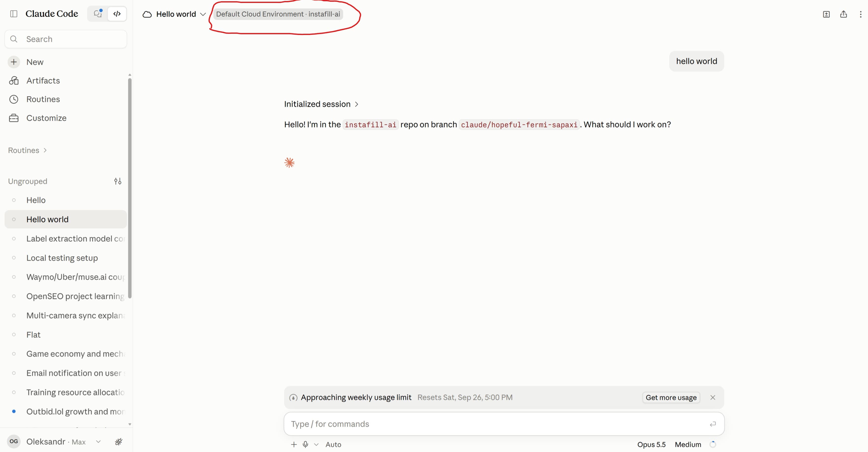Image resolution: width=868 pixels, height=452 pixels.
Task: Switch to chat mode icon
Action: 98,14
